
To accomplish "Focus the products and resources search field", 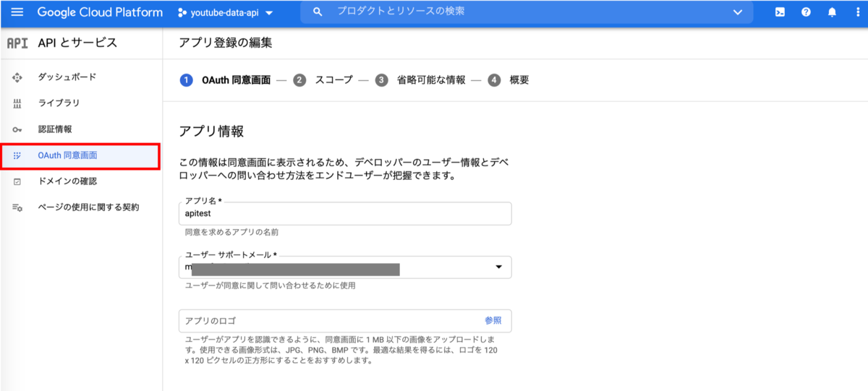I will click(528, 12).
